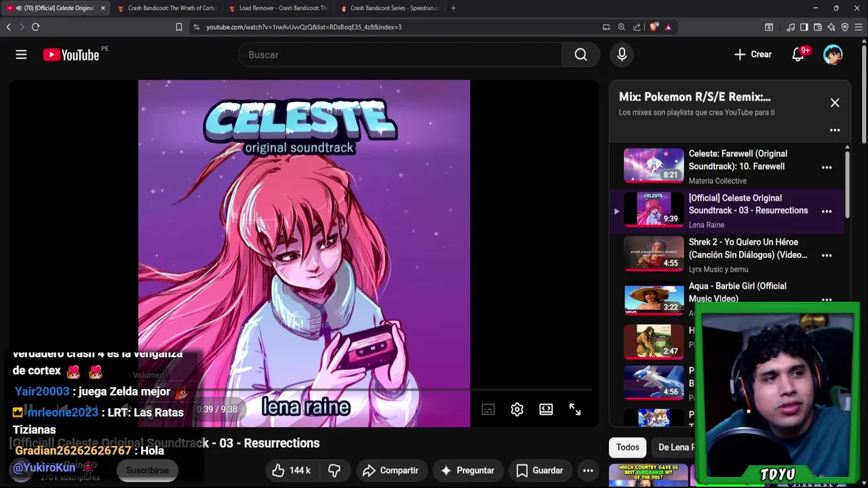
Task: Open options for Celeste Farewell playlist item
Action: (x=827, y=167)
